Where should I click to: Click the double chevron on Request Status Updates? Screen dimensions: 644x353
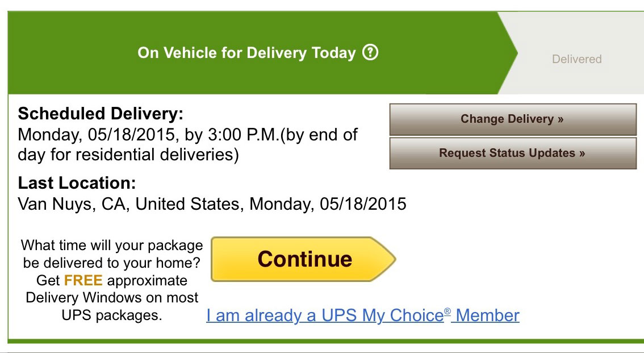(582, 153)
